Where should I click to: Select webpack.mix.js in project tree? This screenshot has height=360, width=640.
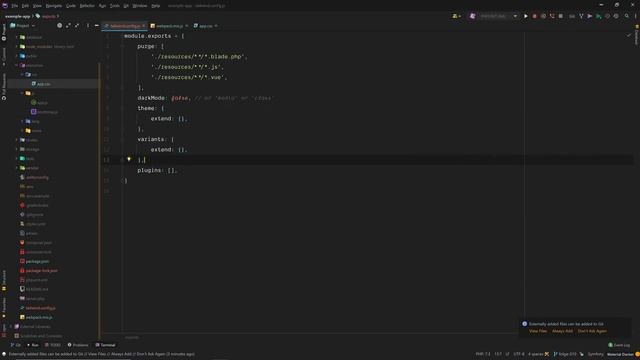(x=39, y=317)
